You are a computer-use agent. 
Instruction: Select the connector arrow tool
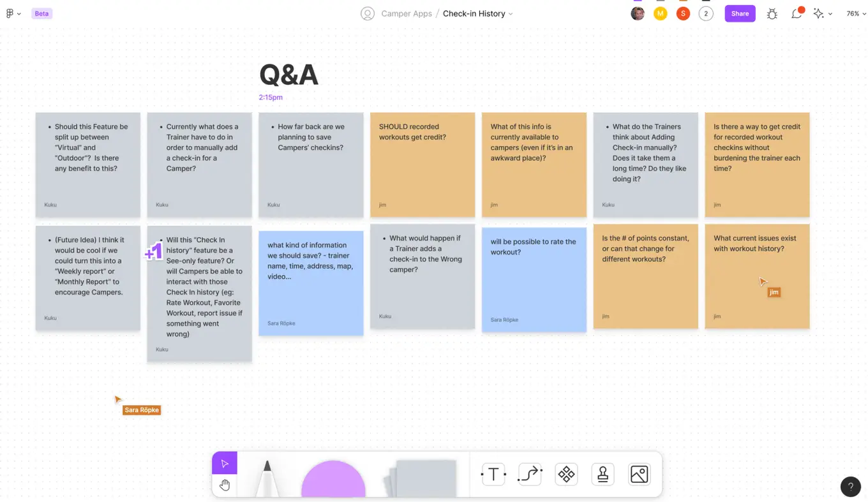[528, 474]
